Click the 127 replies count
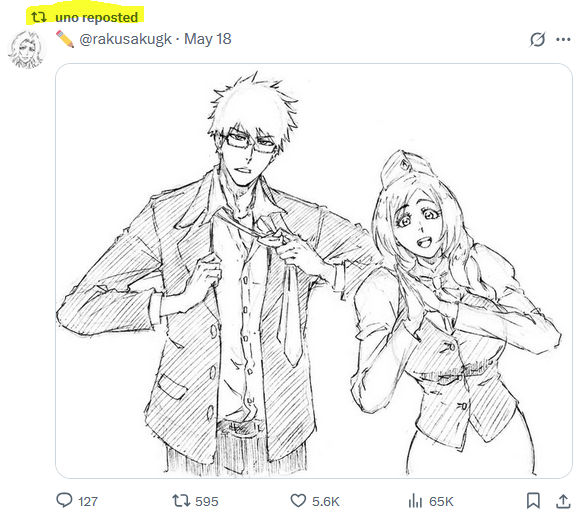This screenshot has height=523, width=586. pos(88,501)
